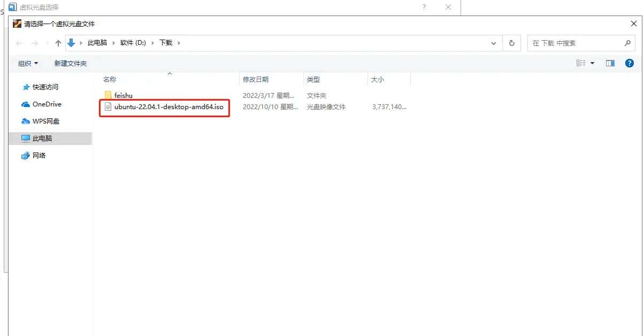The image size is (644, 336).
Task: Sort files by clicking the 名称 column header
Action: click(x=109, y=79)
